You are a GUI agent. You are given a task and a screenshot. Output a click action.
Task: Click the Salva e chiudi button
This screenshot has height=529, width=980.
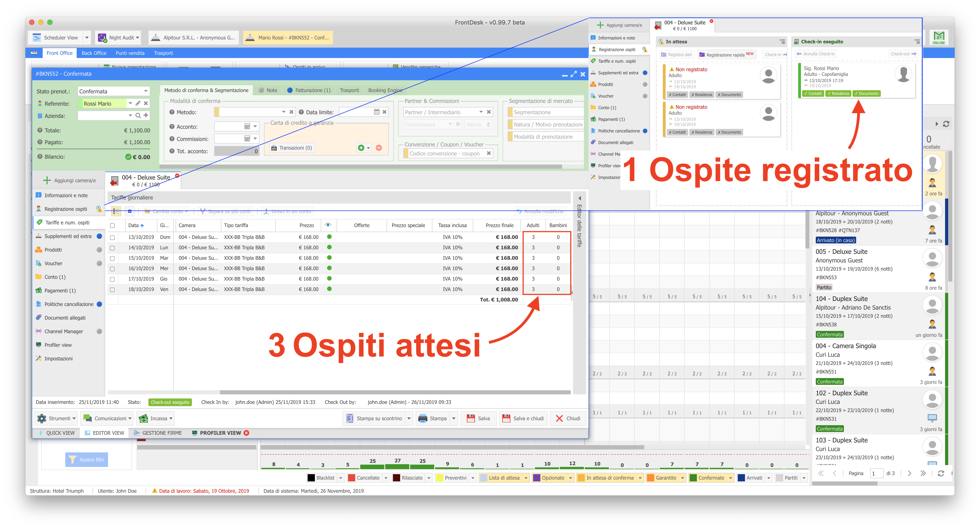[523, 418]
